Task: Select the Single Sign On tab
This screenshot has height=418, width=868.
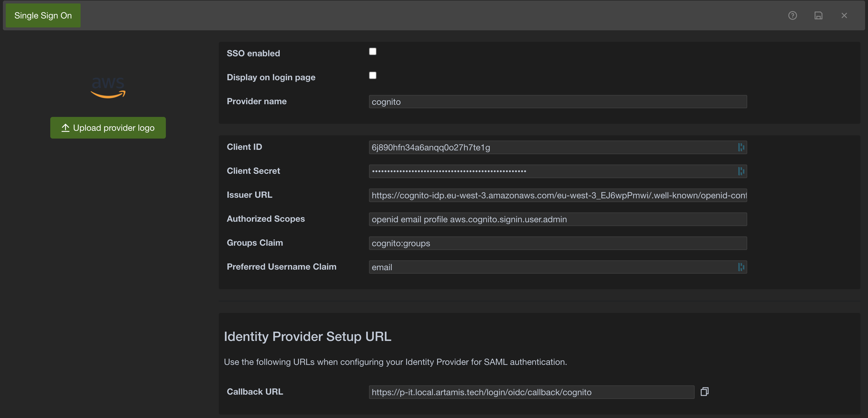Action: click(x=43, y=16)
